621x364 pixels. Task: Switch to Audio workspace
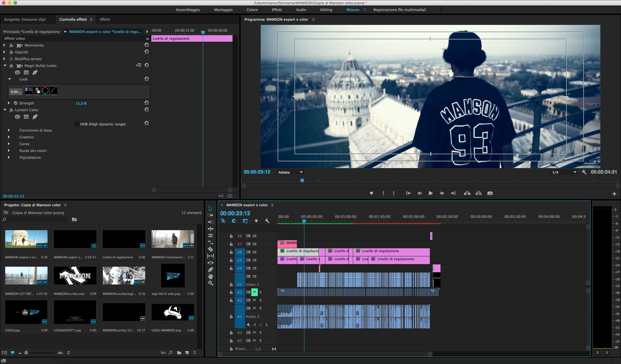(x=301, y=10)
